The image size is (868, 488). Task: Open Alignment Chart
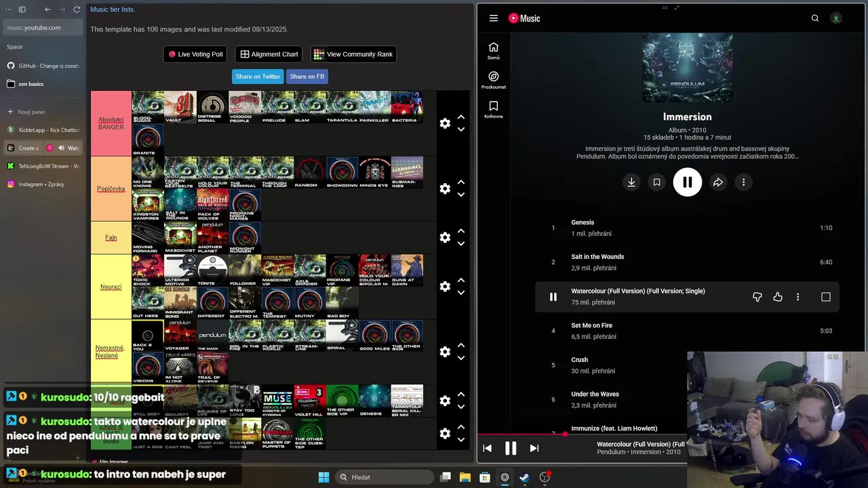click(x=269, y=54)
